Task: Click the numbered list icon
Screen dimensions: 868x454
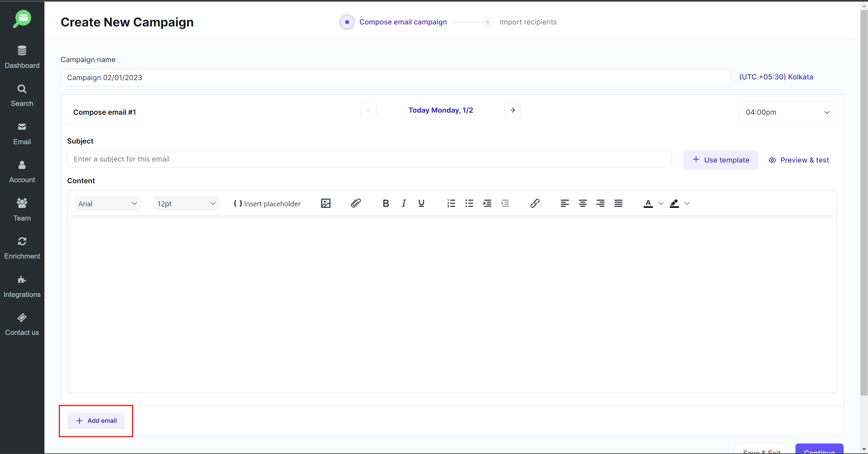Action: [451, 203]
